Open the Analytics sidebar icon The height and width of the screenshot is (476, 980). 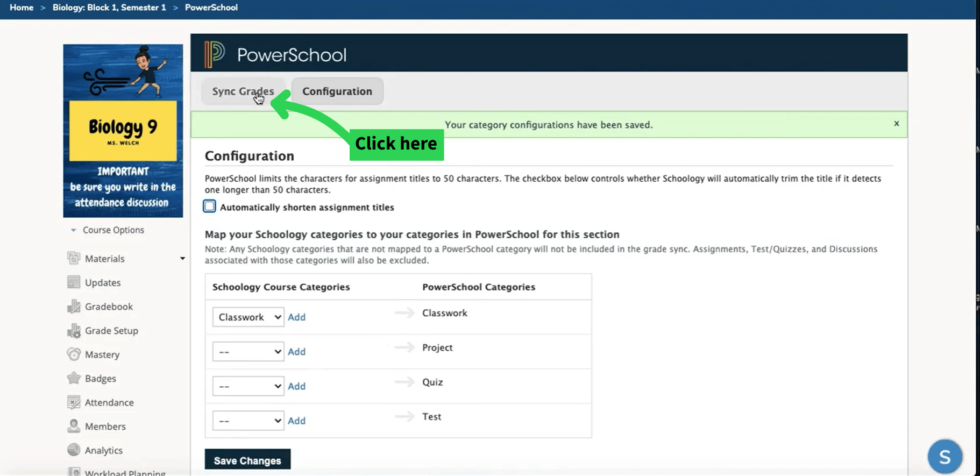74,450
